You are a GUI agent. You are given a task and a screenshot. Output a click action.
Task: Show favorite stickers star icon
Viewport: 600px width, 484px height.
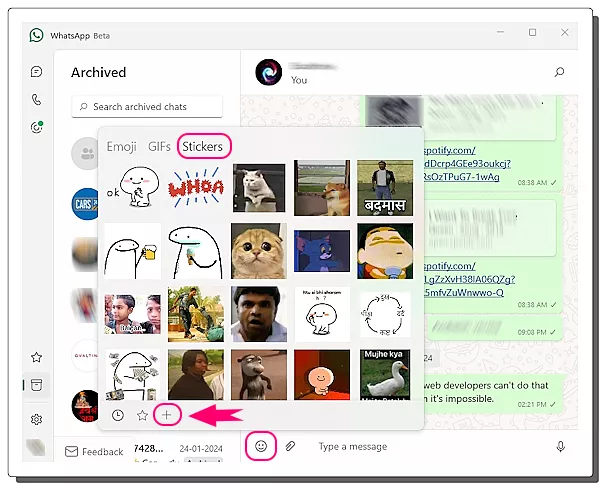tap(142, 415)
